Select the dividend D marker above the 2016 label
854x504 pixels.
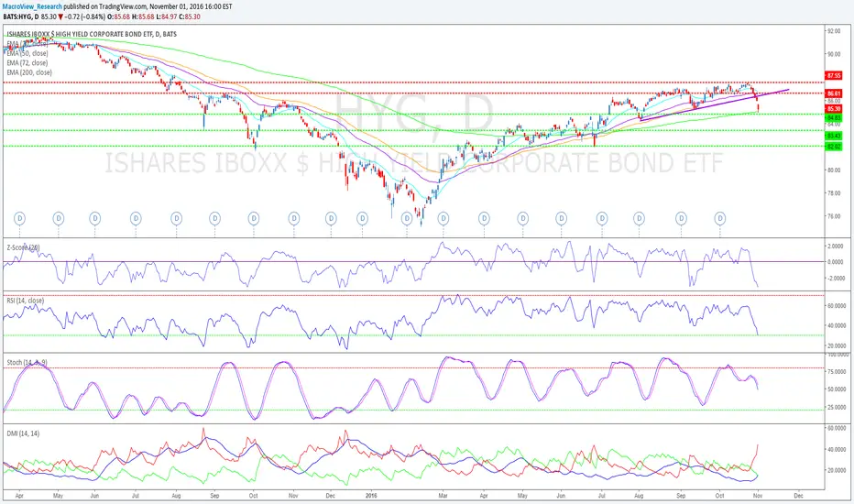(362, 218)
